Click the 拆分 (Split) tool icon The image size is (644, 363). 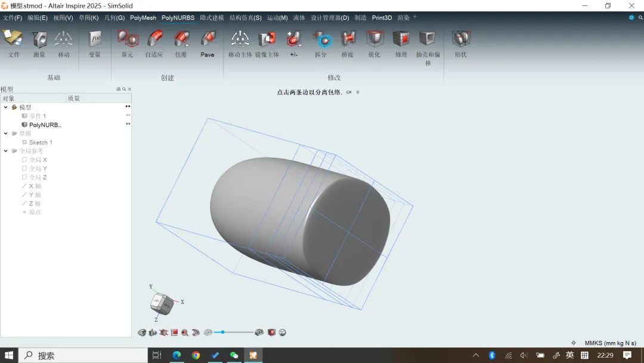coord(321,40)
